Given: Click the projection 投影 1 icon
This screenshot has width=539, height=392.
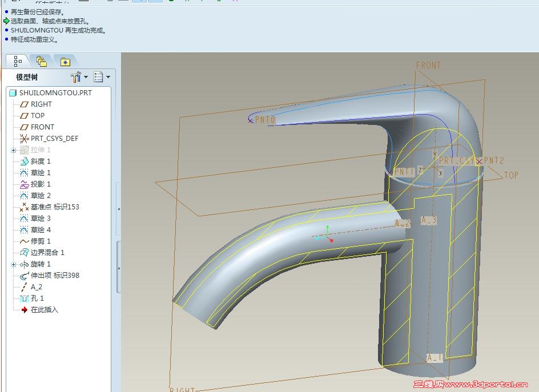Looking at the screenshot, I should click(x=24, y=184).
